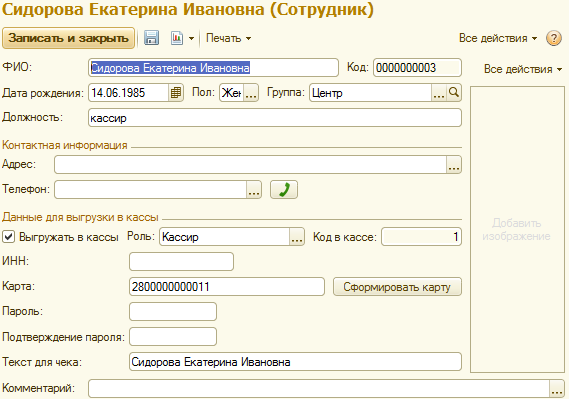
Task: Click Добавить изображение placeholder area
Action: [517, 229]
